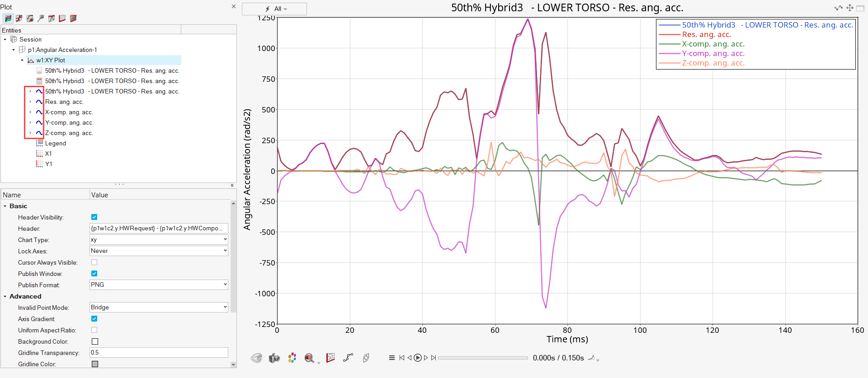Open the Invalid Point Mode dropdown
The width and height of the screenshot is (868, 378).
(x=159, y=308)
